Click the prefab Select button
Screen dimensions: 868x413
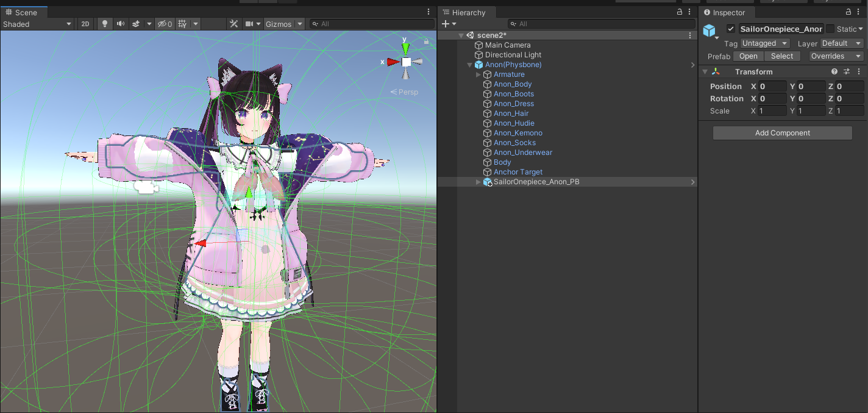[x=782, y=56]
